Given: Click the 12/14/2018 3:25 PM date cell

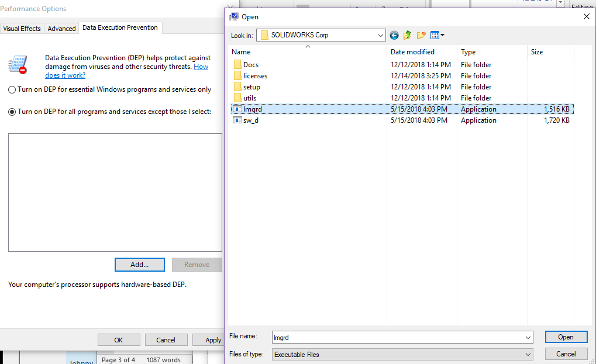Looking at the screenshot, I should coord(421,76).
